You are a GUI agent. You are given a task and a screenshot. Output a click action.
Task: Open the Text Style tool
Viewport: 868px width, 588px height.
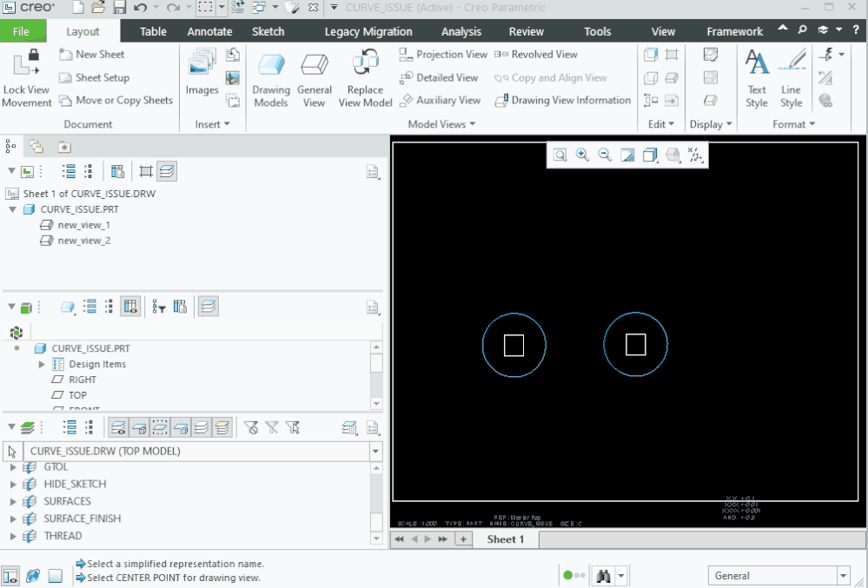756,78
